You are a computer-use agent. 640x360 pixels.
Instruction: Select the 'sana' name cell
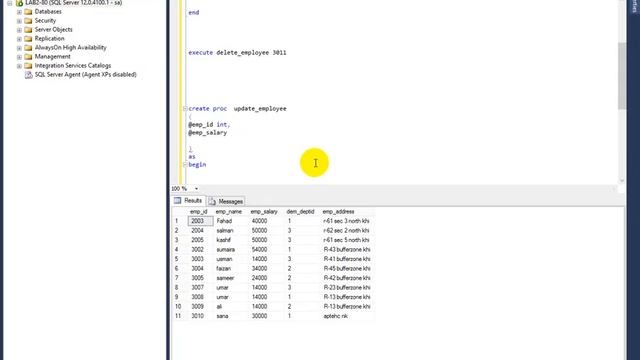point(230,316)
